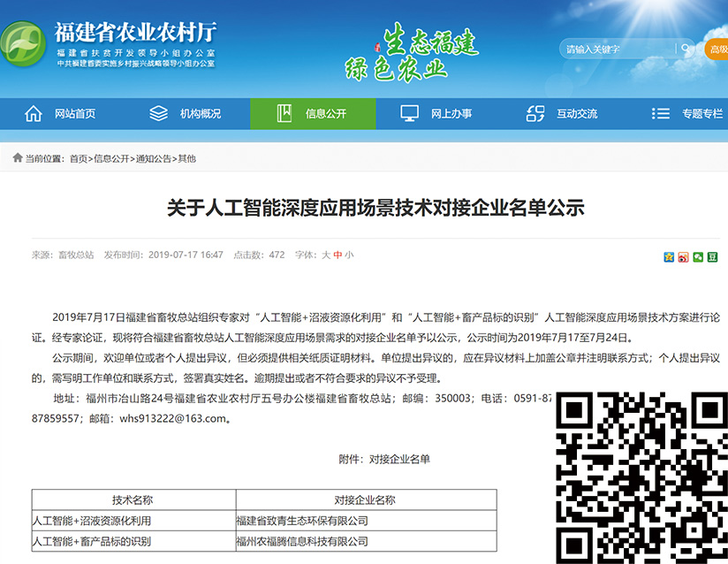Screen dimensions: 728x564
Task: Focus the keyword search input field
Action: [618, 49]
